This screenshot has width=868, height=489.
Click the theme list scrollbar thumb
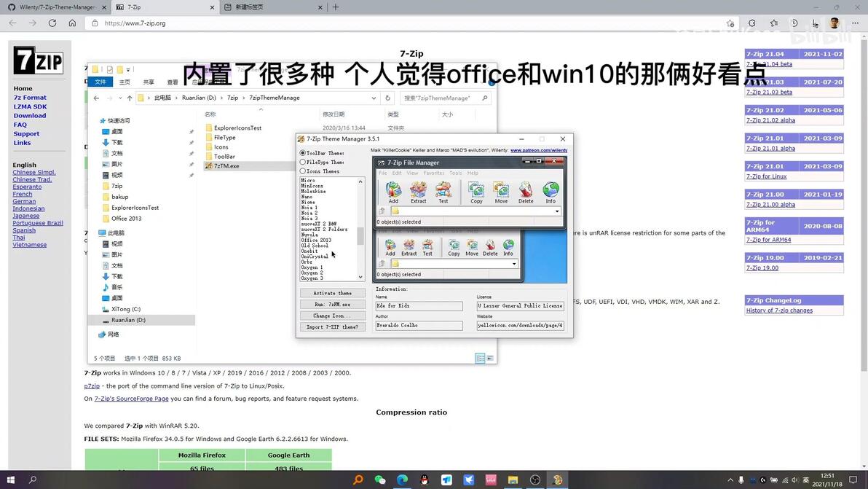coord(360,236)
